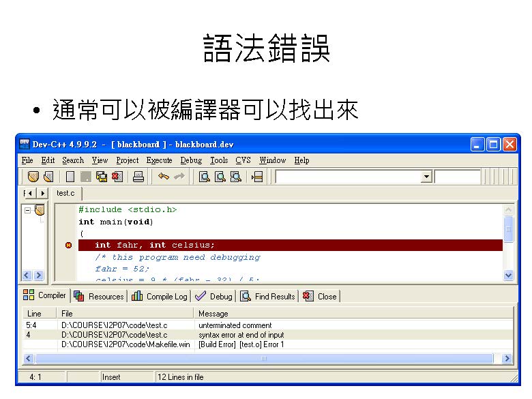Switch to the Find Results tab

(268, 297)
